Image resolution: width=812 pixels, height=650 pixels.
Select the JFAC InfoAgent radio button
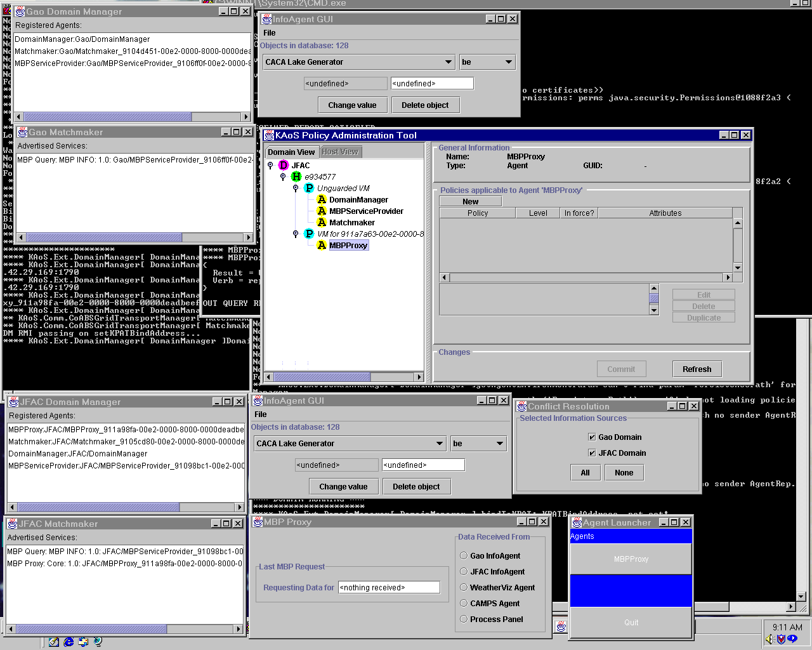tap(464, 571)
